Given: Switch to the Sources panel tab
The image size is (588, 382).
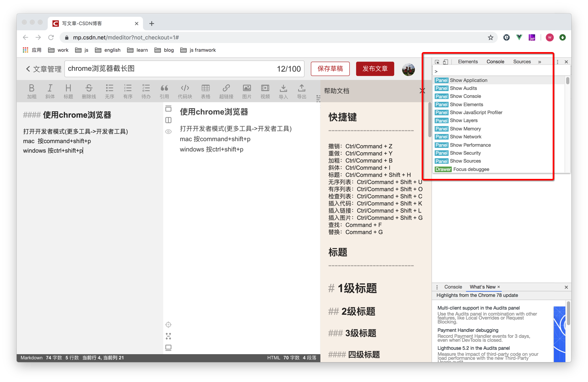Looking at the screenshot, I should tap(522, 62).
